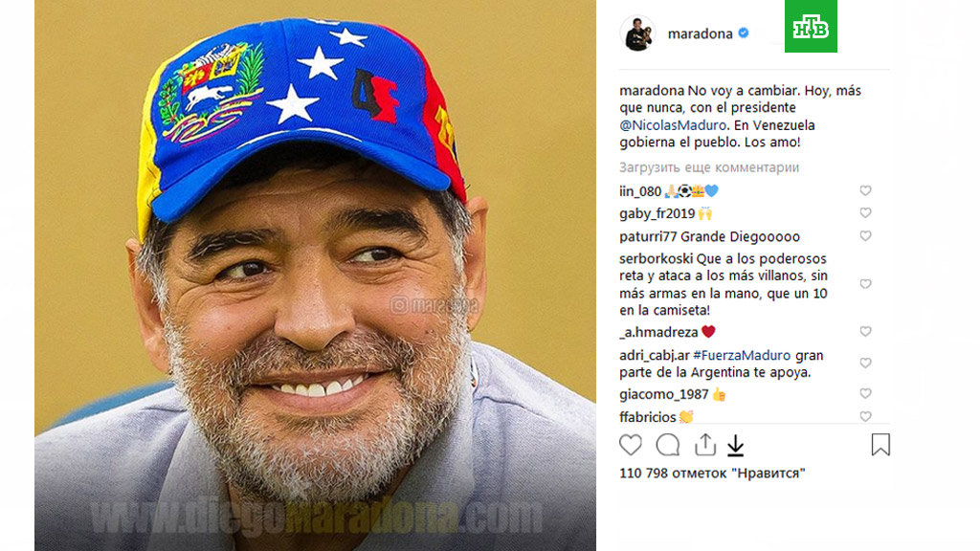Click the download arrow icon
The image size is (980, 551).
[x=736, y=446]
